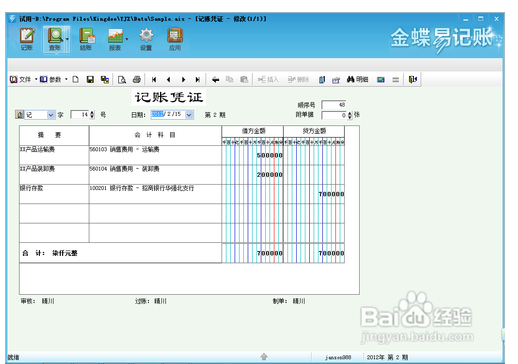
Task: Print the voucher with the printer icon
Action: (137, 79)
